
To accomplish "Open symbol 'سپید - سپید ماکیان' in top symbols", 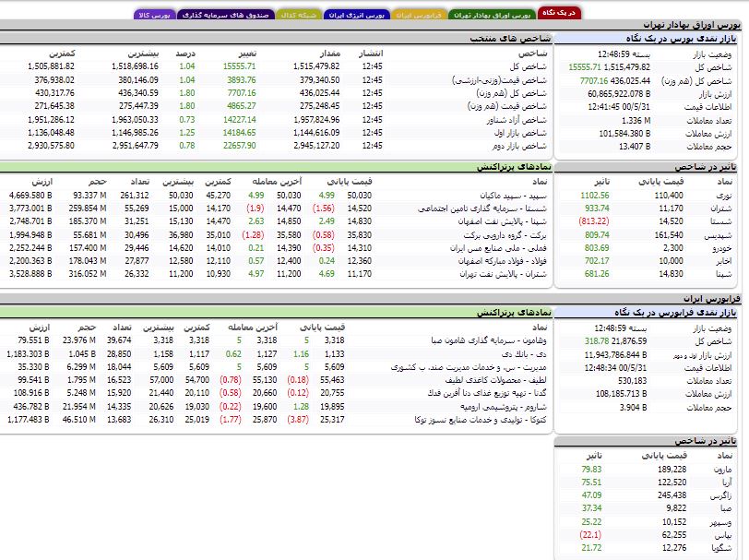I will click(x=513, y=196).
